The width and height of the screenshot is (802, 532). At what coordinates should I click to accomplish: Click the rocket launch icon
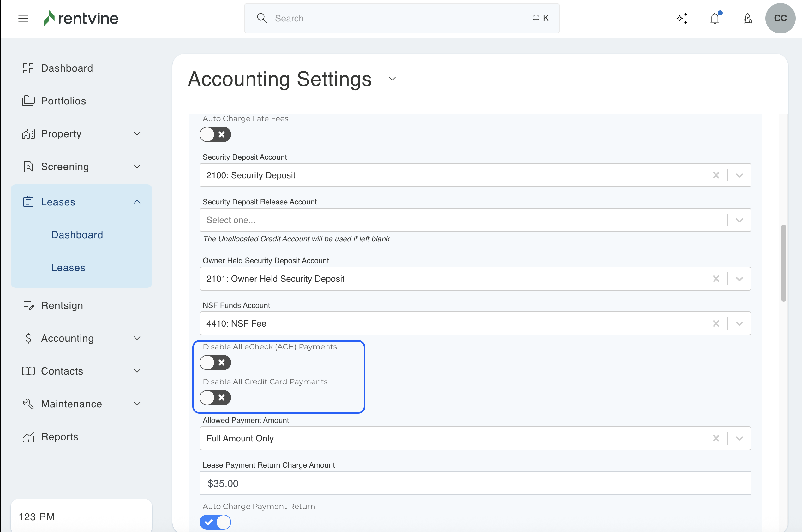747,18
